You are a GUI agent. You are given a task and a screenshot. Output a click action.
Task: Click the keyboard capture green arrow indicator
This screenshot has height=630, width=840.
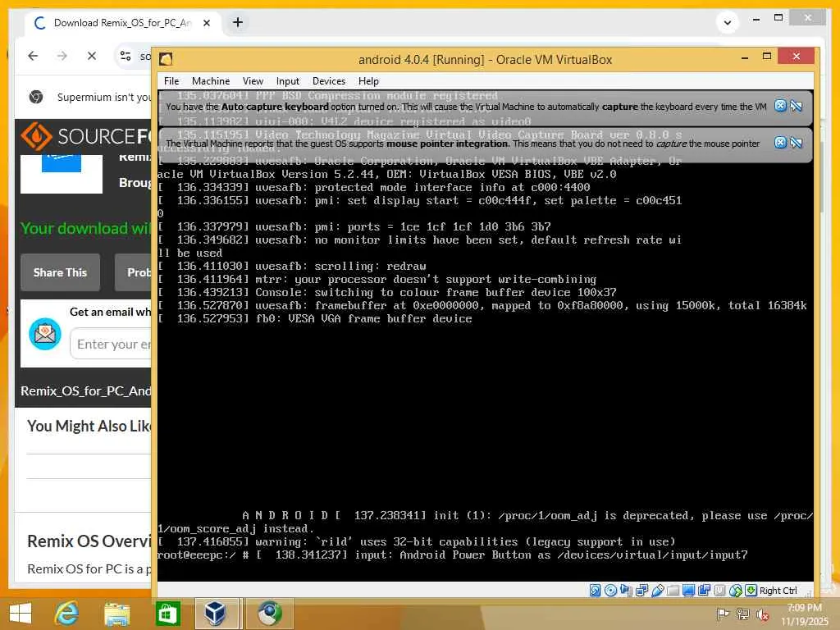[x=751, y=591]
